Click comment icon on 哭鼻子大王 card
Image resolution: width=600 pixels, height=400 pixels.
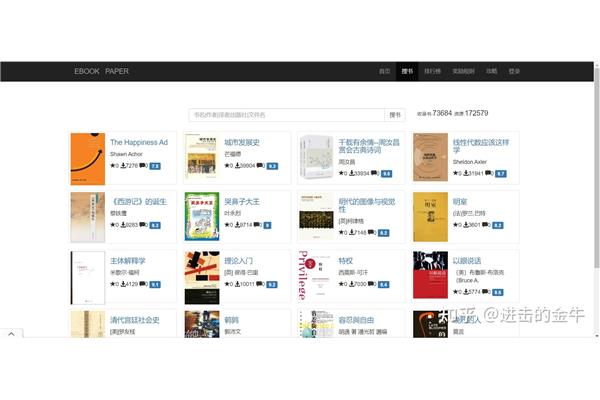coord(256,225)
